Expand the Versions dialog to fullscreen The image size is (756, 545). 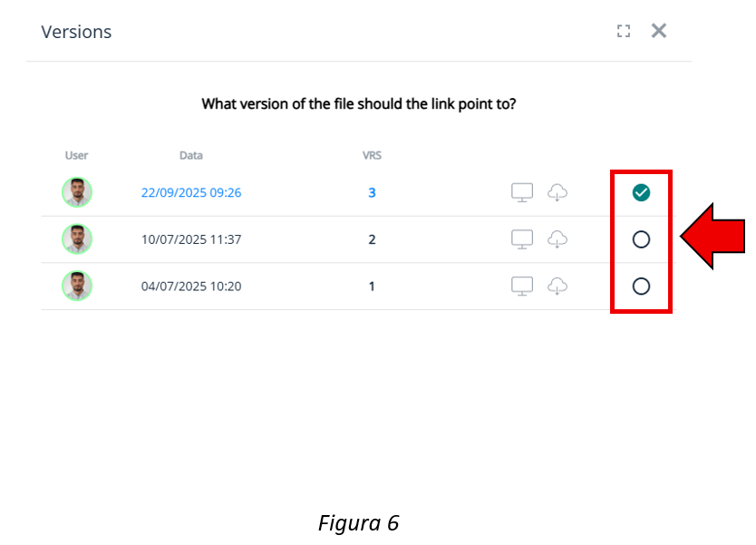(x=624, y=32)
